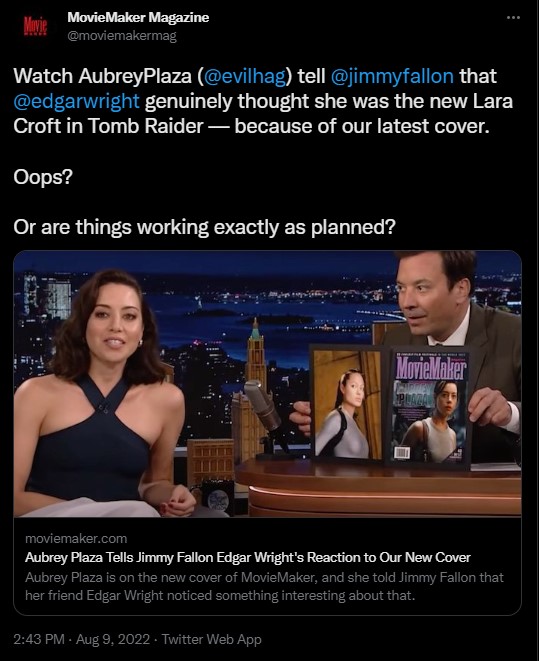Click the MovieMaker Magazine profile avatar
This screenshot has width=539, height=661.
click(35, 26)
